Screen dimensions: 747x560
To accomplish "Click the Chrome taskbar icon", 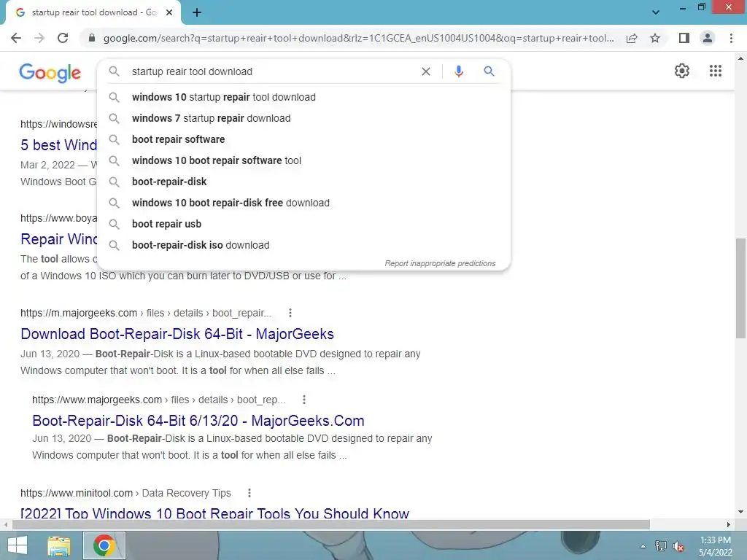I will pos(104,545).
